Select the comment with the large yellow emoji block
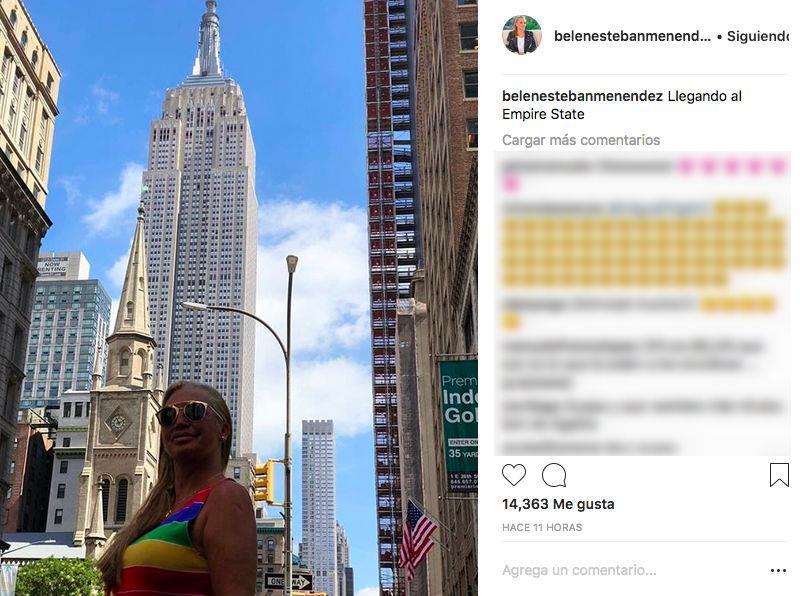Image resolution: width=800 pixels, height=596 pixels. [643, 243]
